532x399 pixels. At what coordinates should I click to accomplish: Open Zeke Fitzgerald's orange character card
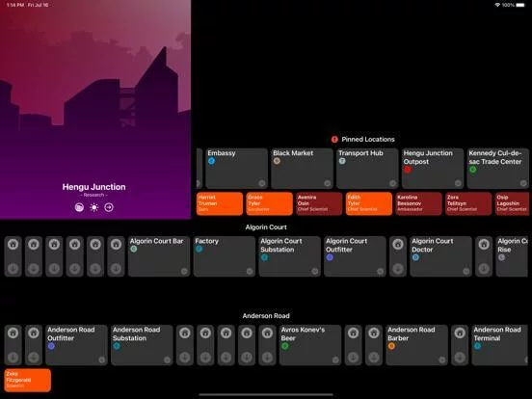coord(28,381)
